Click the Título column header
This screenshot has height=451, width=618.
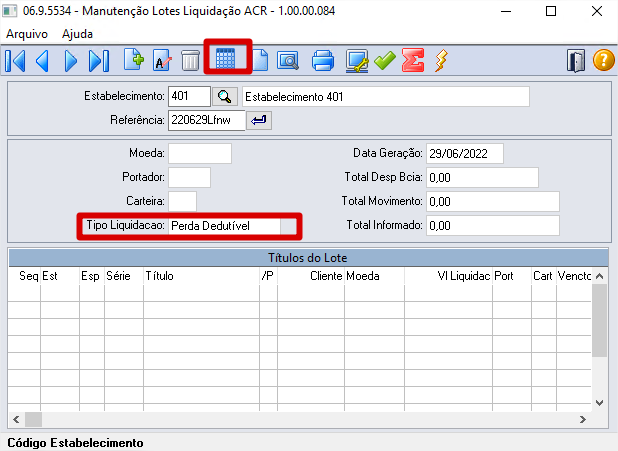tap(201, 276)
